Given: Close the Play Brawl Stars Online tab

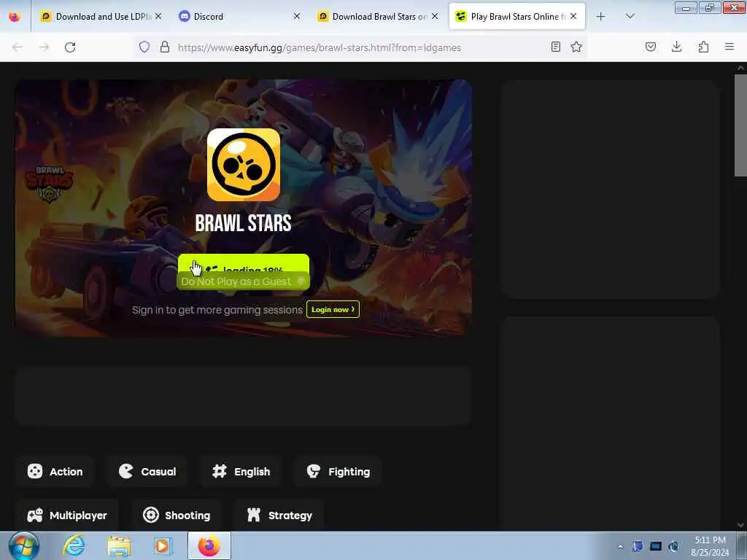Looking at the screenshot, I should (x=573, y=16).
